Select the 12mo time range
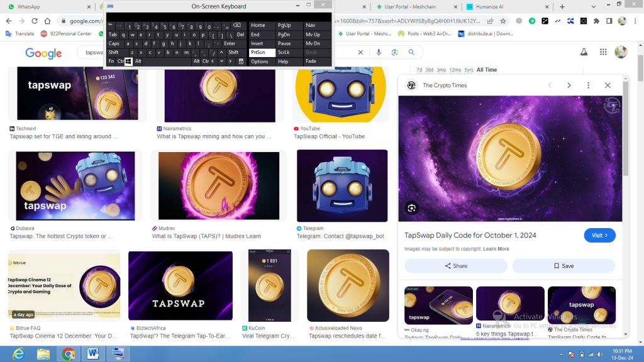Viewport: 644px width, 362px height. coord(455,70)
